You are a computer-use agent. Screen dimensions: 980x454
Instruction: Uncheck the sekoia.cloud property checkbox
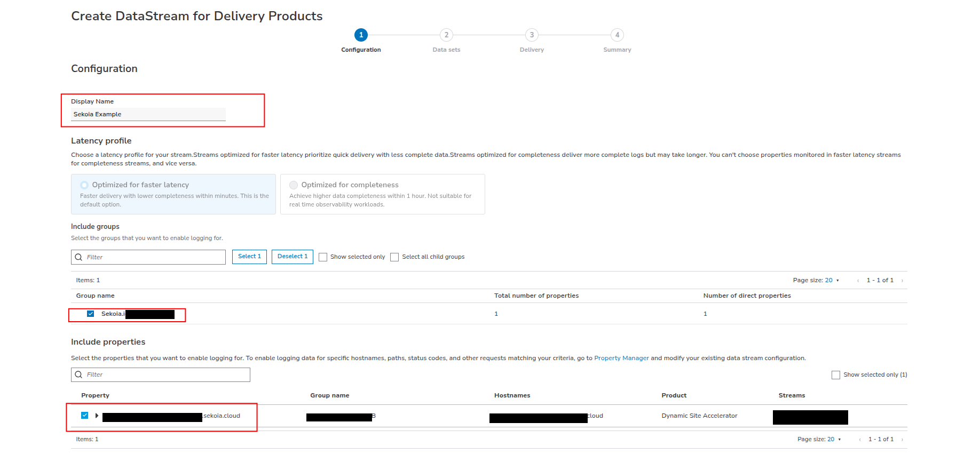click(x=84, y=415)
